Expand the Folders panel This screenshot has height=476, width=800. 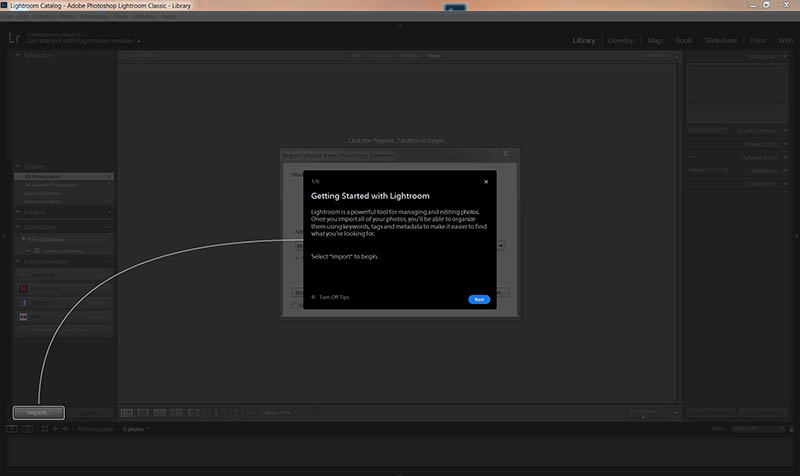tap(18, 212)
